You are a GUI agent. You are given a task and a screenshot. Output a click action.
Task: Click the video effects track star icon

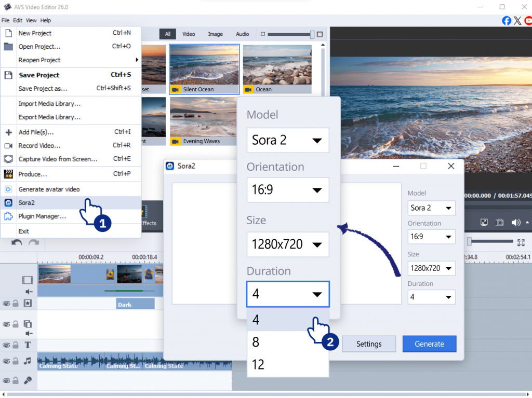(x=28, y=303)
